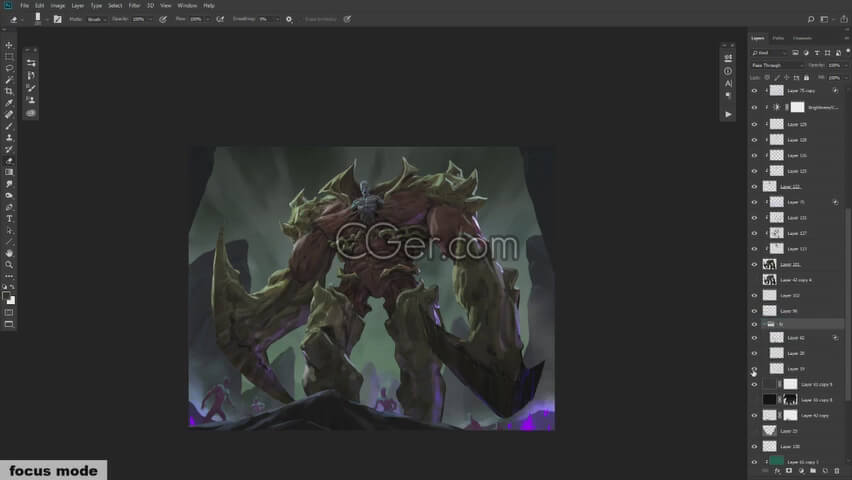
Task: Select the Lasso tool
Action: point(9,68)
